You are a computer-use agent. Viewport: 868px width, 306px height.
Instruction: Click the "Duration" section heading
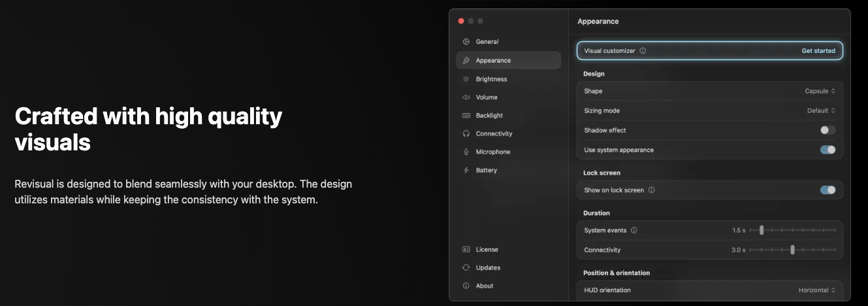tap(596, 213)
